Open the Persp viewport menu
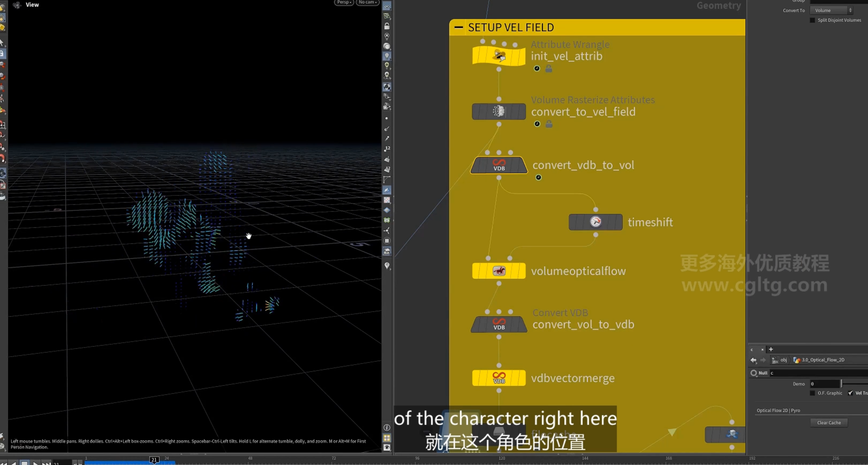The image size is (868, 465). (x=344, y=2)
